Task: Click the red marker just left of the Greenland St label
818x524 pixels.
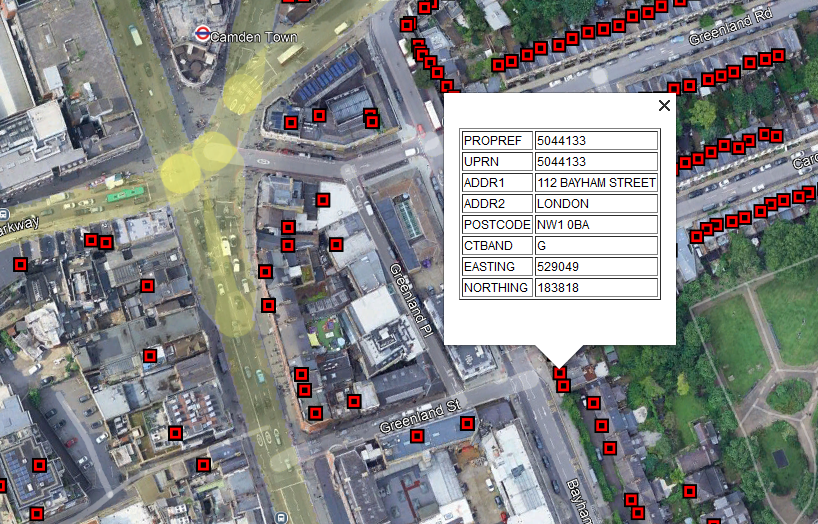Action: 353,401
